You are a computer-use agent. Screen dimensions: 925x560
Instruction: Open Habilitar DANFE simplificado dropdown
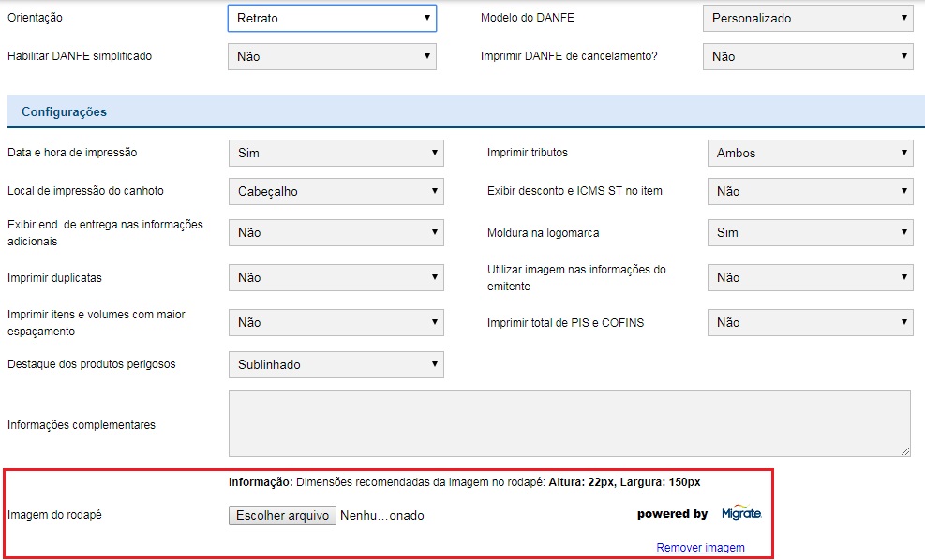332,56
